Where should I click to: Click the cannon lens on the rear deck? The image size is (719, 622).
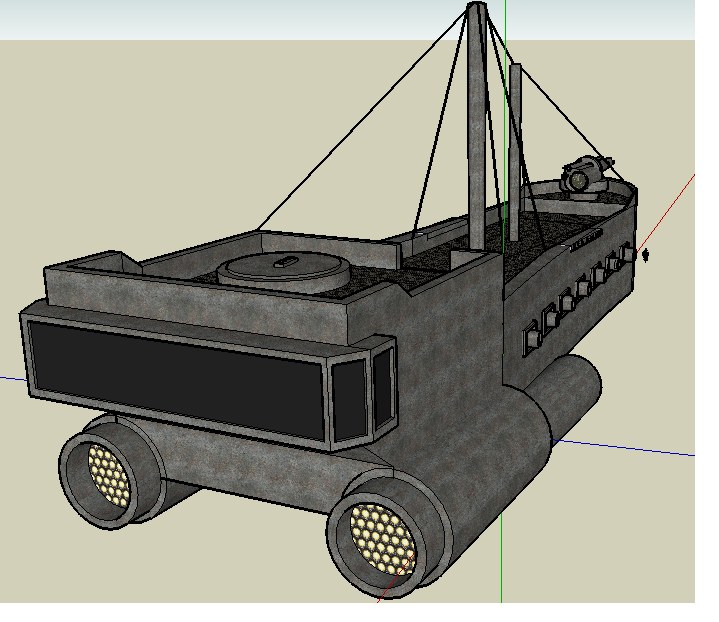(576, 181)
